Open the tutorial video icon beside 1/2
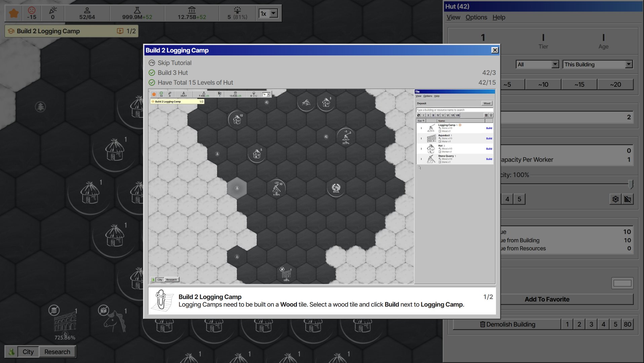The height and width of the screenshot is (363, 644). pyautogui.click(x=120, y=31)
